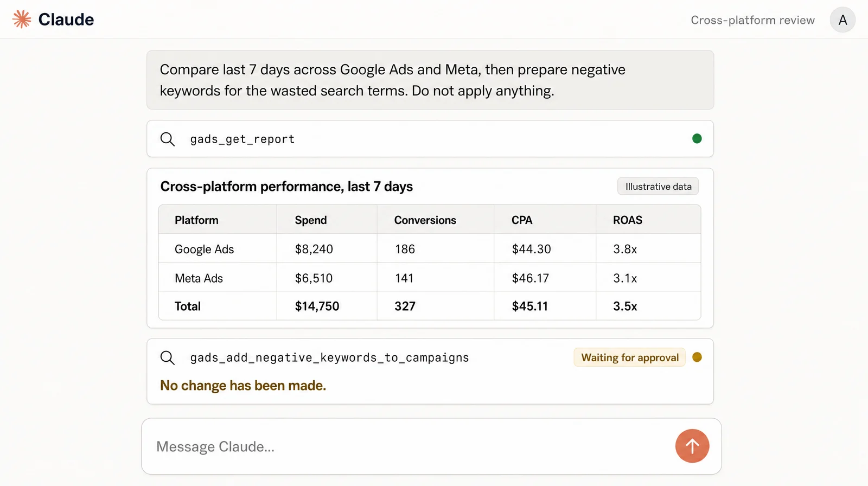Select the Meta Ads row label
The height and width of the screenshot is (486, 868).
(199, 278)
